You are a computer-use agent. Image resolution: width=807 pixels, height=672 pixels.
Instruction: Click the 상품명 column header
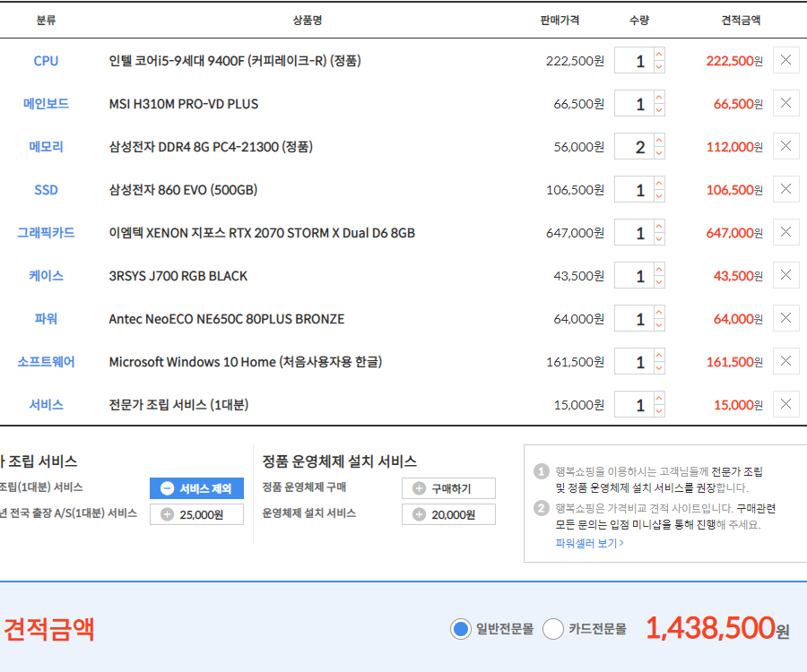tap(308, 20)
